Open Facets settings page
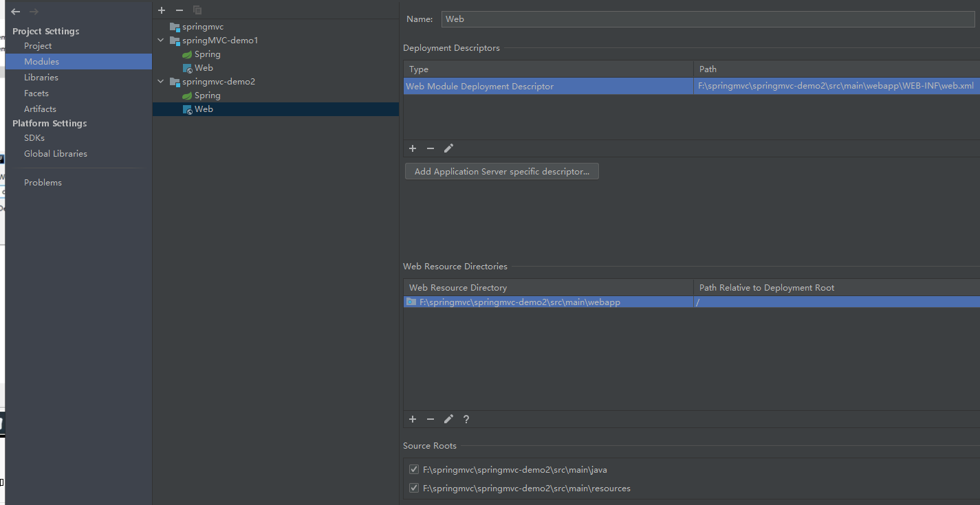This screenshot has width=980, height=505. click(x=36, y=93)
